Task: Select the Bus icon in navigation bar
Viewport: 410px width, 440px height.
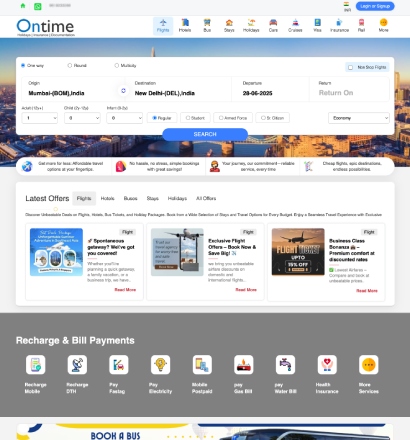Action: coord(207,22)
